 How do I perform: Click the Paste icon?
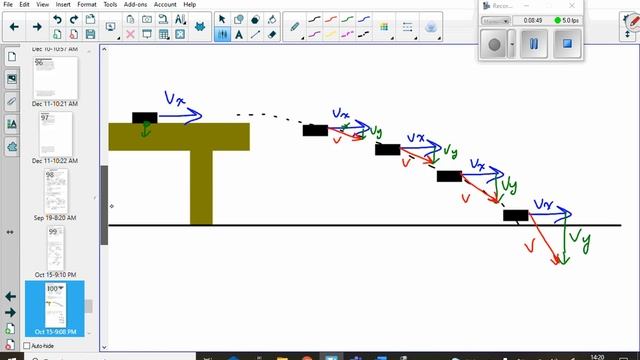pos(130,19)
